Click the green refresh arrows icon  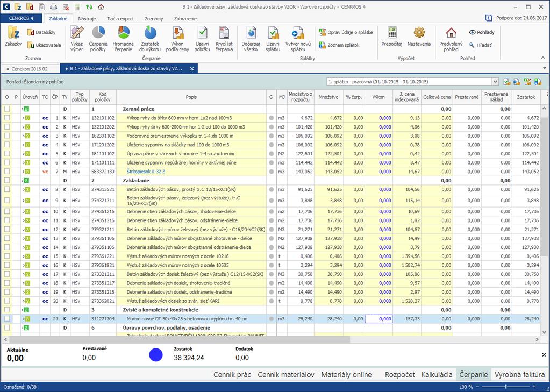pyautogui.click(x=89, y=6)
